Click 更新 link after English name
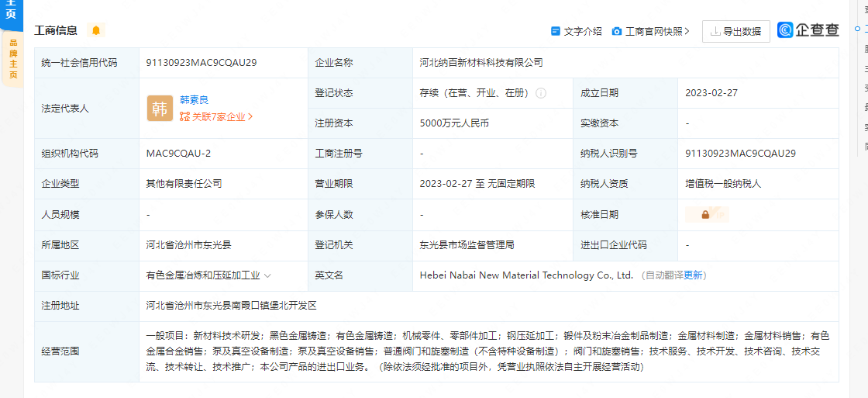868x398 pixels. point(693,275)
